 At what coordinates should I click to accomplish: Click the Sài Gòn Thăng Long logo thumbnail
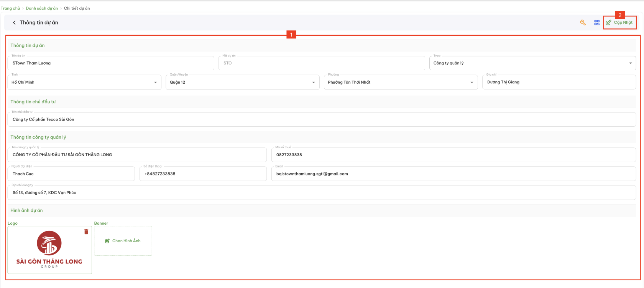click(x=49, y=250)
